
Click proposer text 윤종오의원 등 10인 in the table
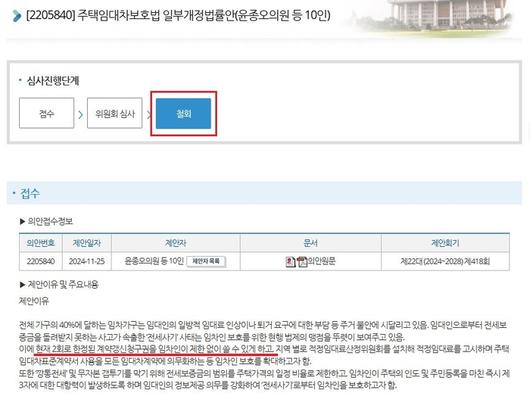[x=154, y=261]
